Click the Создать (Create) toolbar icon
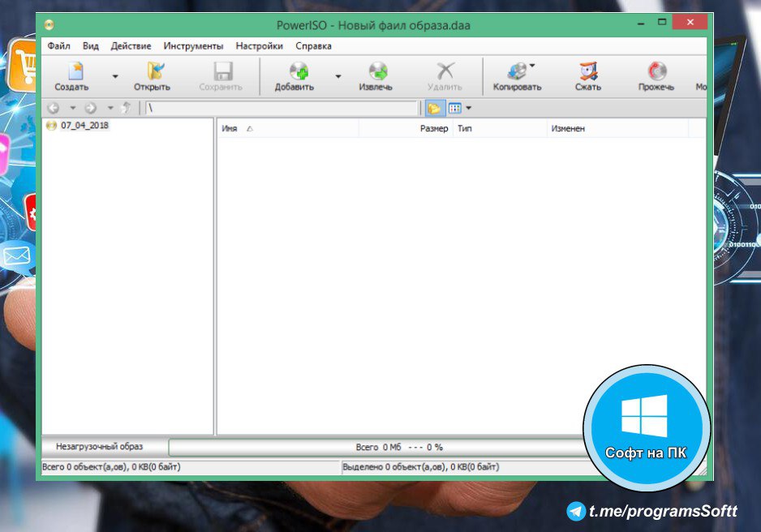This screenshot has height=532, width=761. 73,72
